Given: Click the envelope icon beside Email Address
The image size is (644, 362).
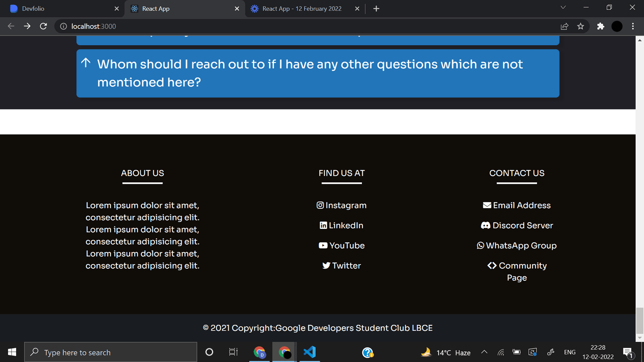Looking at the screenshot, I should point(487,205).
